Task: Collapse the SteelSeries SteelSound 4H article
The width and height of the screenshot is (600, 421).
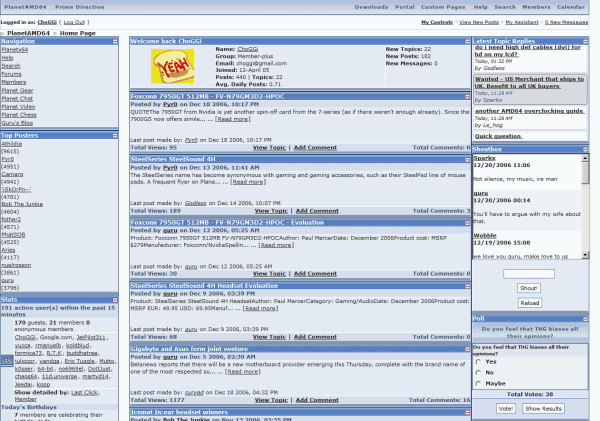Action: [x=467, y=160]
